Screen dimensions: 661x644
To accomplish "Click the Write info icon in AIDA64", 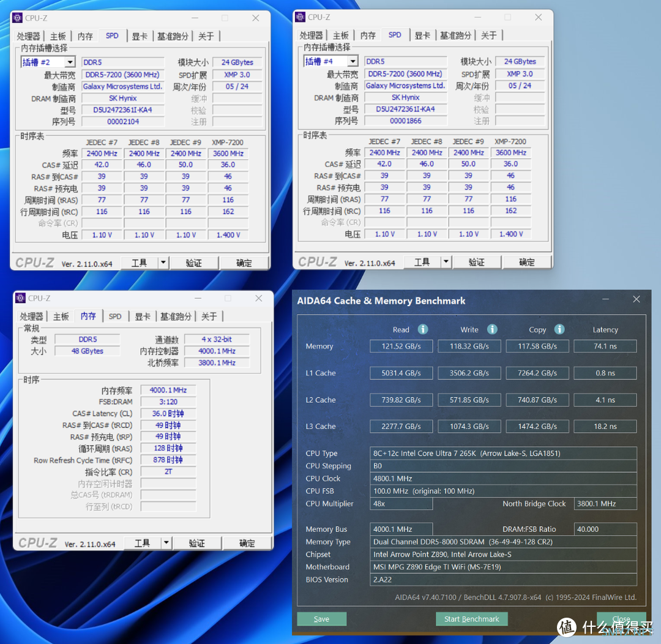I will 492,329.
